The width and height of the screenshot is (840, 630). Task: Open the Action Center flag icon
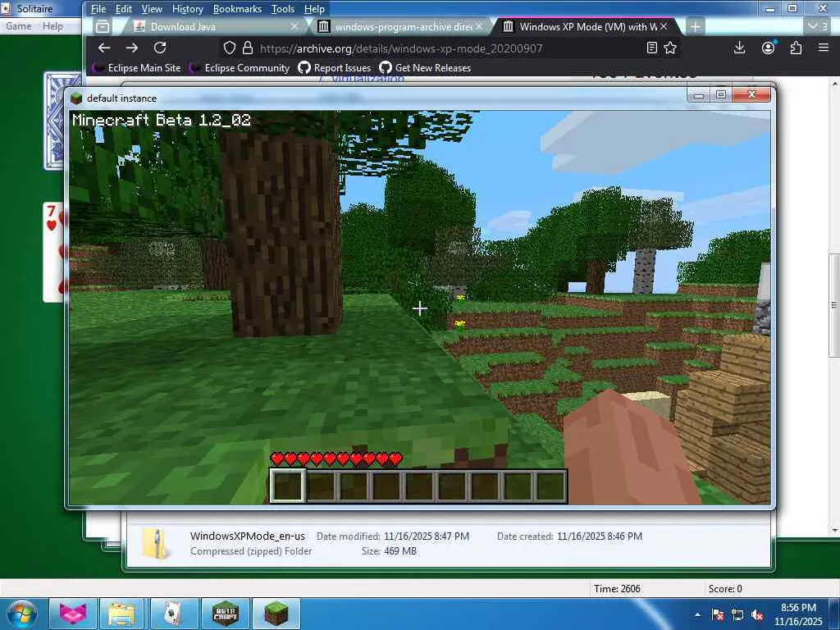(717, 615)
